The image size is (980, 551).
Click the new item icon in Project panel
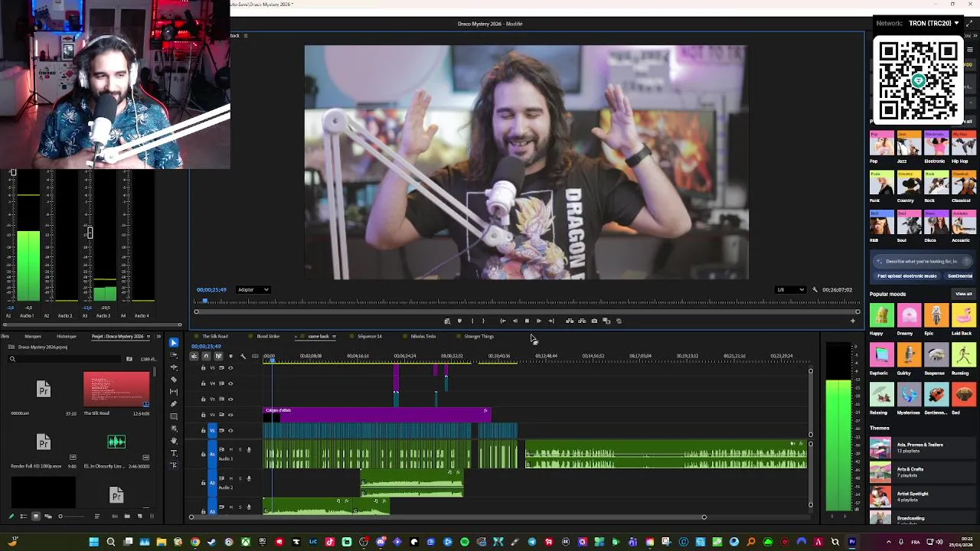pyautogui.click(x=140, y=517)
